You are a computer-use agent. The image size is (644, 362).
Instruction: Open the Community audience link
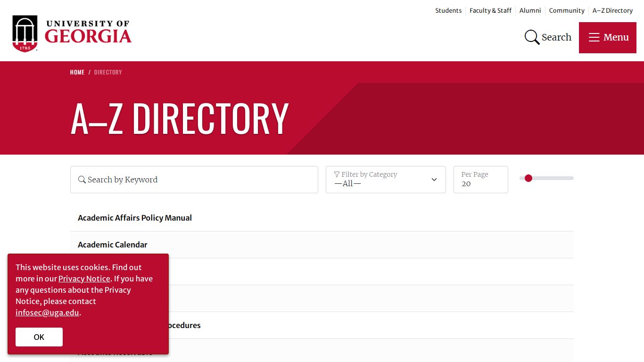point(567,10)
